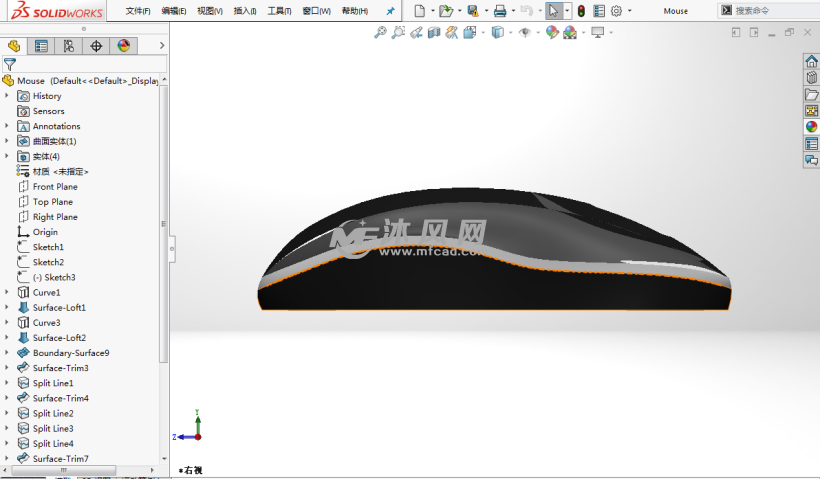Open the task pane forum chat icon

click(x=811, y=159)
